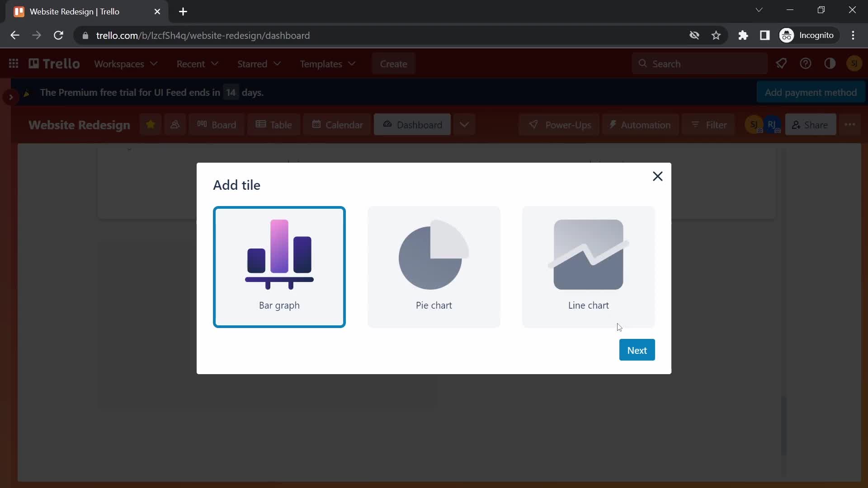Click the Calendar view icon
Image resolution: width=868 pixels, height=488 pixels.
(337, 125)
